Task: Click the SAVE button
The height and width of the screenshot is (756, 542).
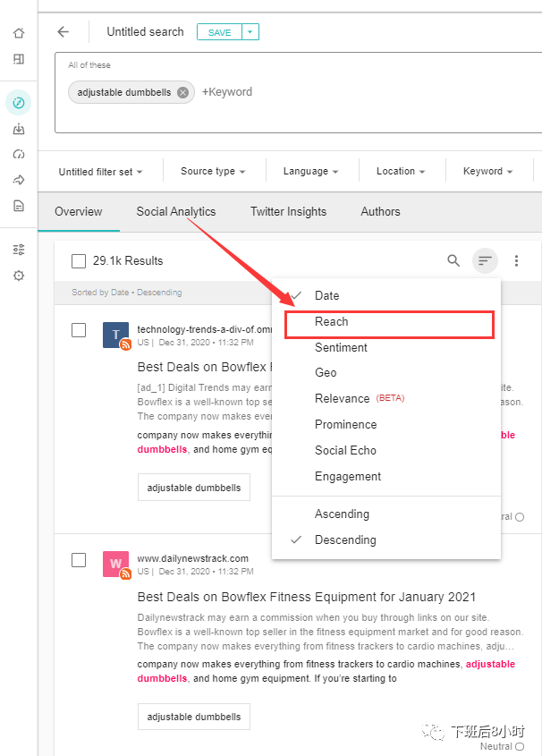Action: pos(219,32)
